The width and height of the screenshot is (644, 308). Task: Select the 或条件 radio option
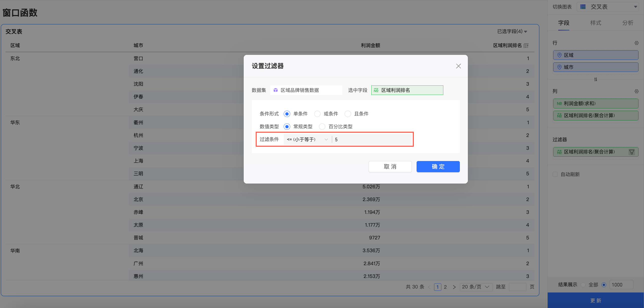[x=317, y=114]
